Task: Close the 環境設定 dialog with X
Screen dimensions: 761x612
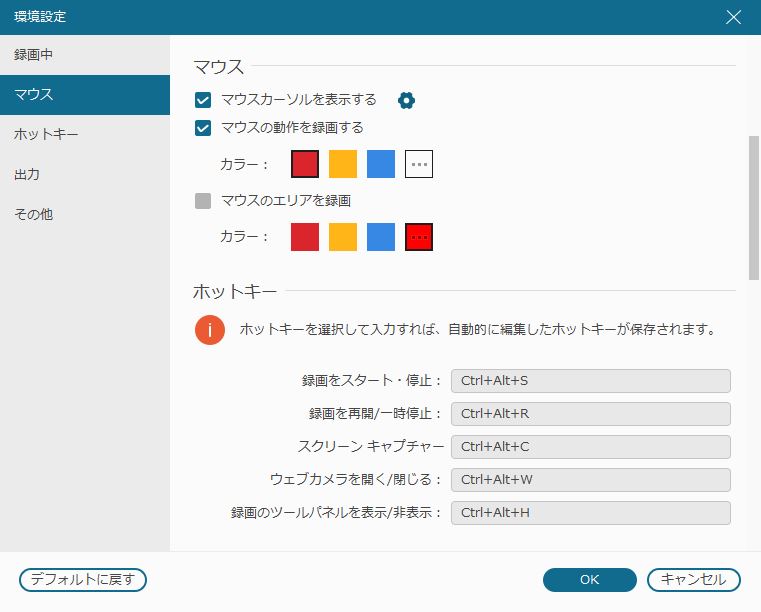Action: [733, 17]
